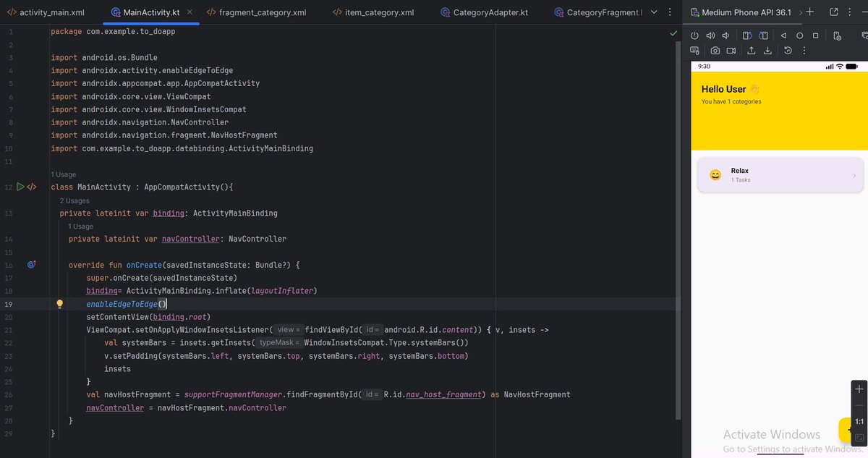Image resolution: width=868 pixels, height=458 pixels.
Task: Click the '2 Usages' hint above binding
Action: pos(75,200)
